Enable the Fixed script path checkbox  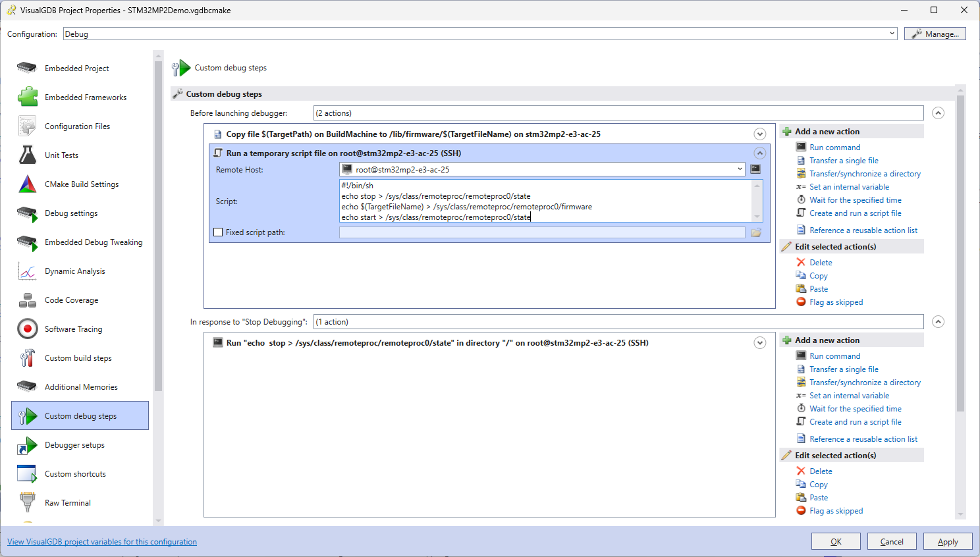point(218,232)
